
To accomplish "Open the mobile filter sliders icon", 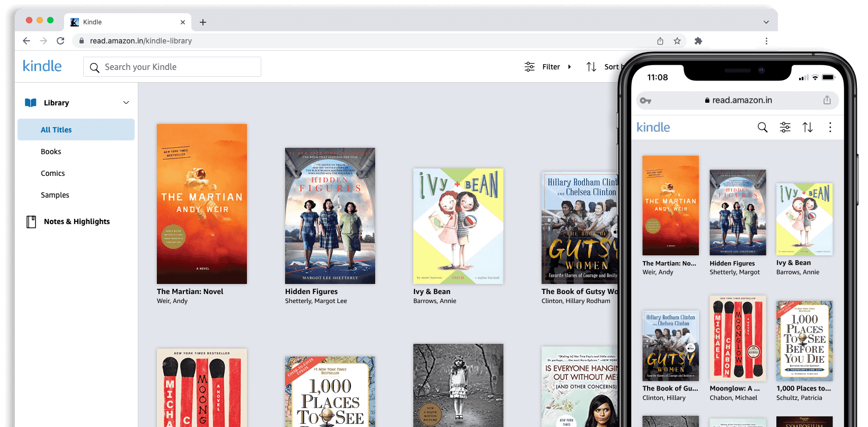I will (x=785, y=127).
